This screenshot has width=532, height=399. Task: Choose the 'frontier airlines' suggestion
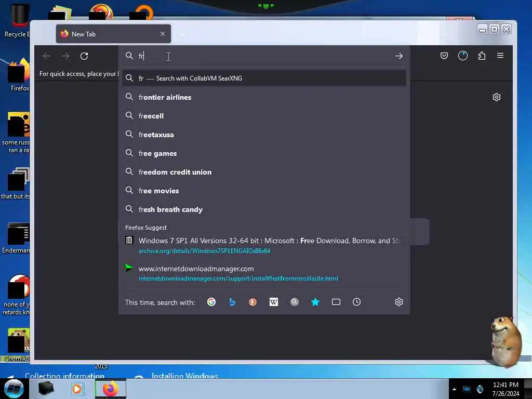(x=264, y=97)
